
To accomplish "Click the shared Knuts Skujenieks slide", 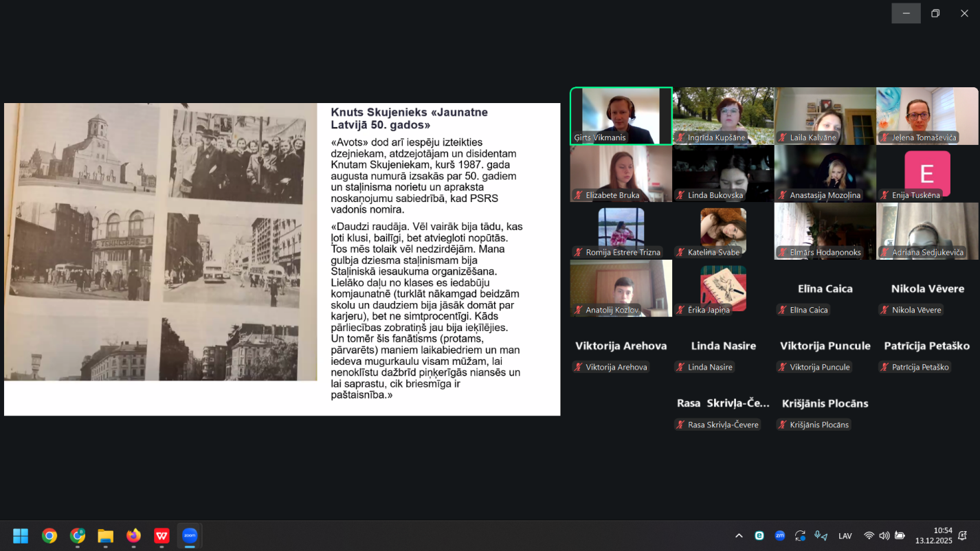I will [282, 259].
